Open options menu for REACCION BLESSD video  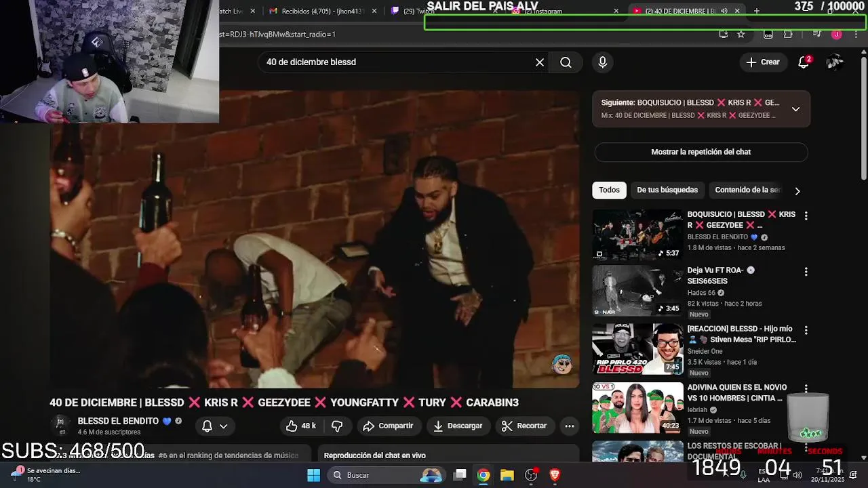click(806, 330)
